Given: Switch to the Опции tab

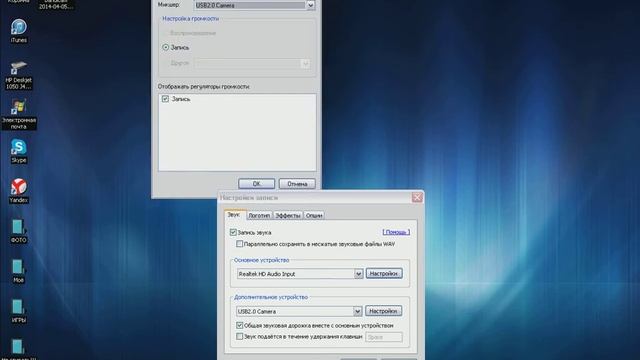Looking at the screenshot, I should click(314, 216).
